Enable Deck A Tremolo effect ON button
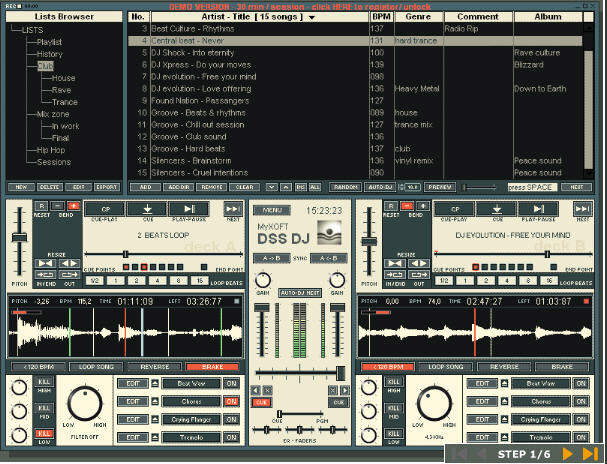Image resolution: width=607 pixels, height=464 pixels. coord(231,438)
